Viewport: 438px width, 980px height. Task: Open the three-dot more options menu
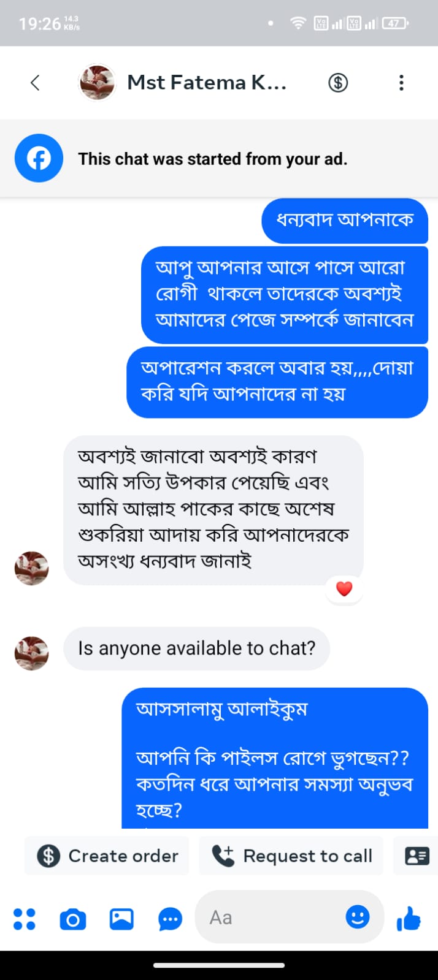click(401, 83)
